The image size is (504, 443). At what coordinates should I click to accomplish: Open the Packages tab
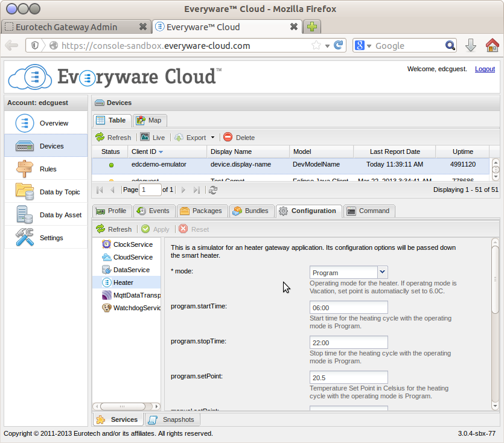click(x=202, y=211)
